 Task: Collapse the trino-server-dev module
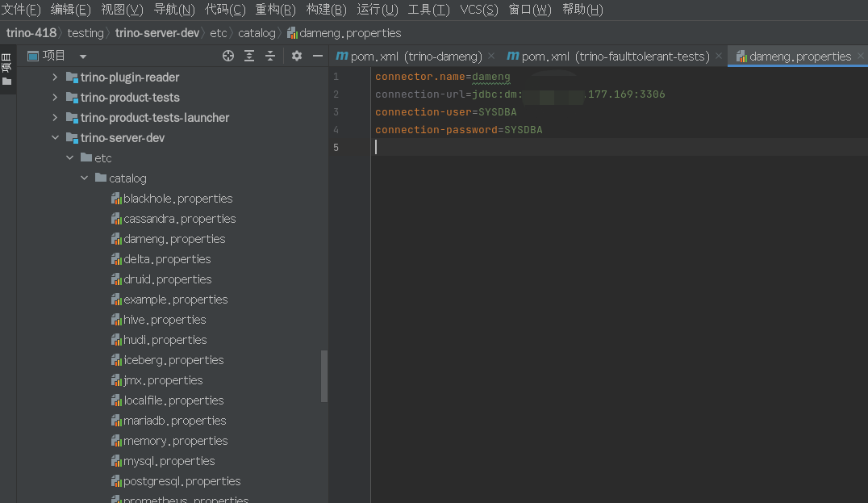click(55, 137)
